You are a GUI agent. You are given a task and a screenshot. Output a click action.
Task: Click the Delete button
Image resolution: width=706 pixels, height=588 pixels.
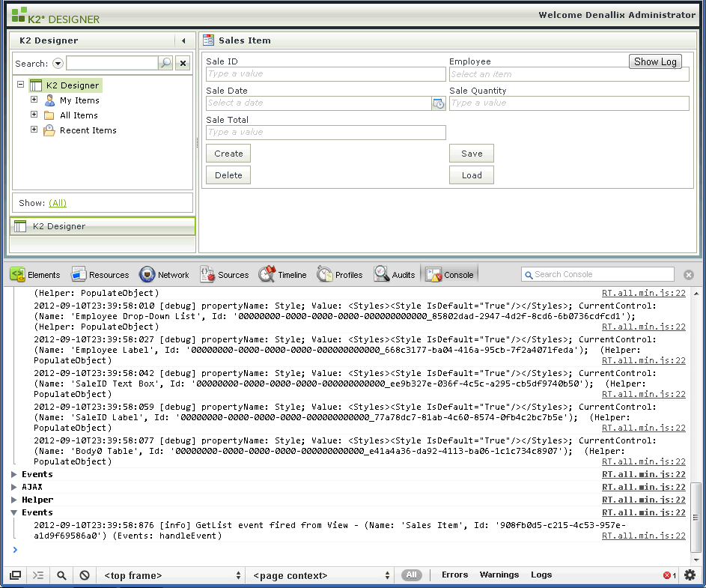[x=228, y=175]
